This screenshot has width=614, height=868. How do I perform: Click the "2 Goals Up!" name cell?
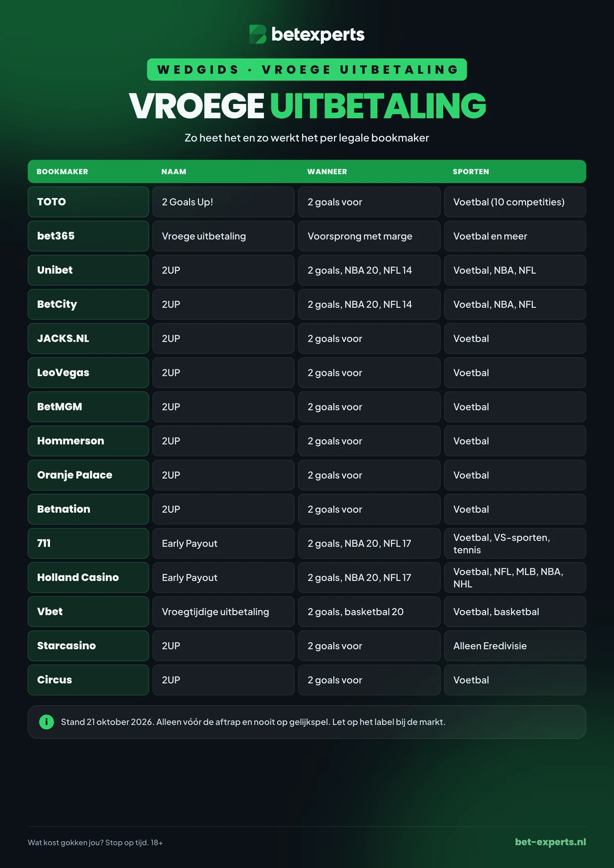tap(223, 202)
